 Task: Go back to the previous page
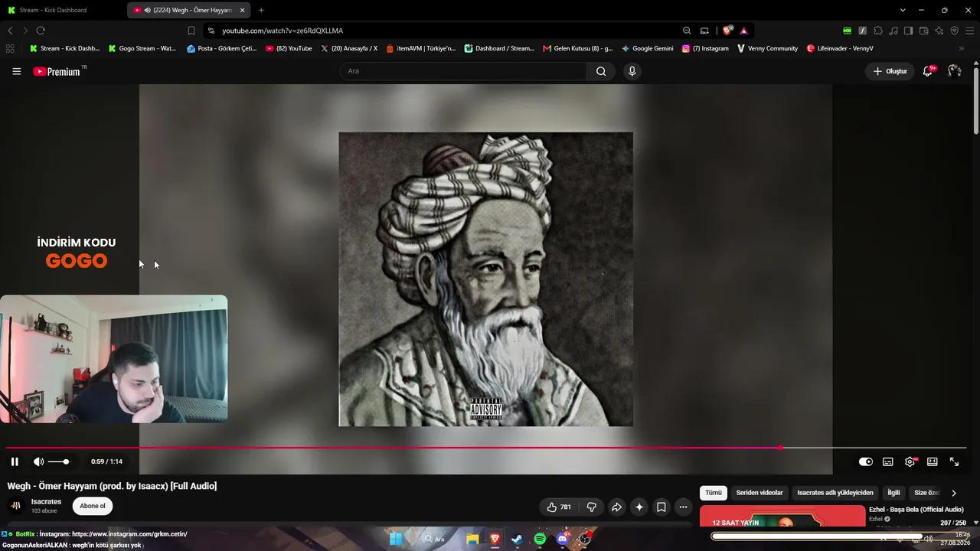[10, 31]
